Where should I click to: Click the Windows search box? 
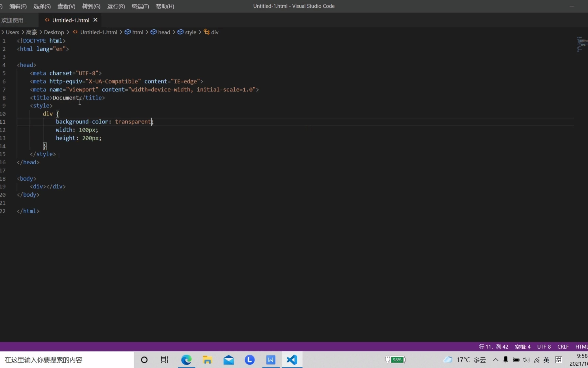tap(67, 360)
